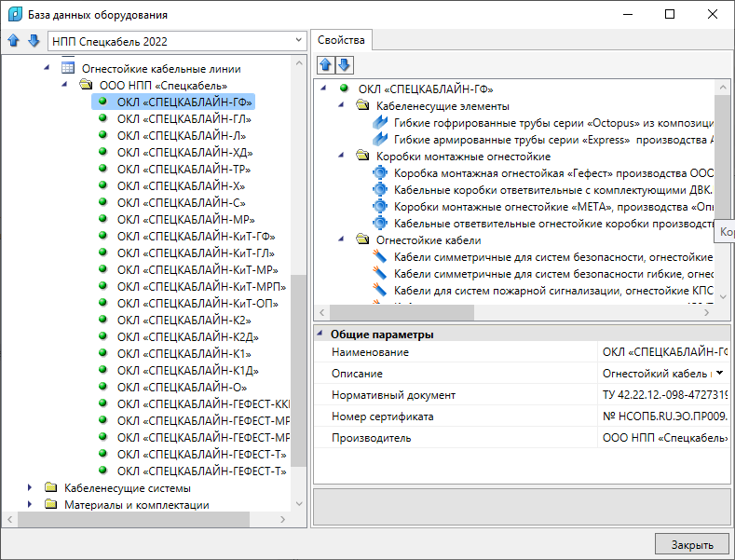Click the Наименование value field

664,352
